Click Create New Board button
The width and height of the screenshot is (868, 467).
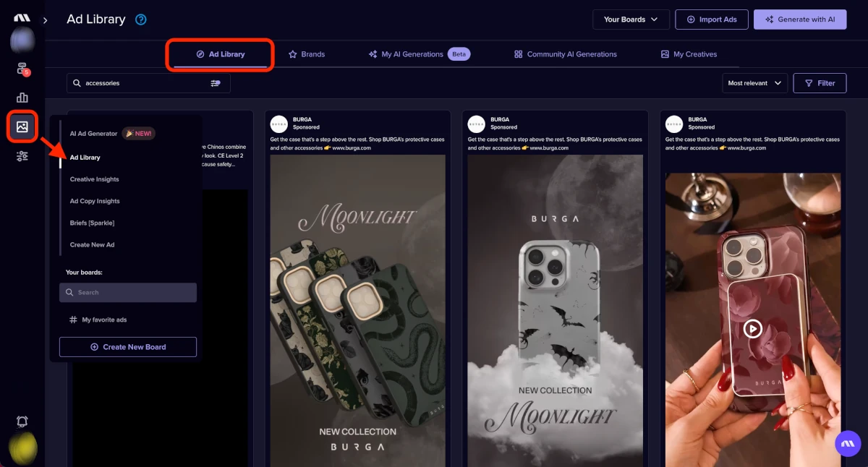(x=128, y=347)
